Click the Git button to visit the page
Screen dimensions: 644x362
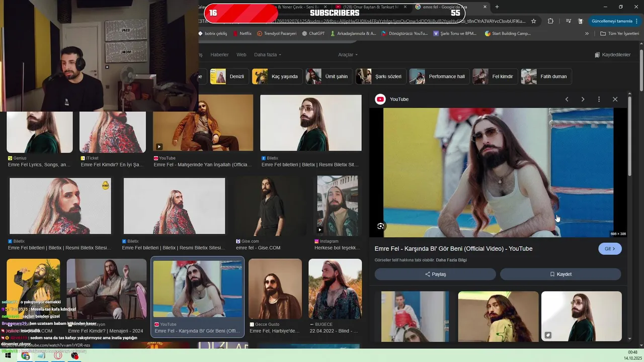pos(610,249)
